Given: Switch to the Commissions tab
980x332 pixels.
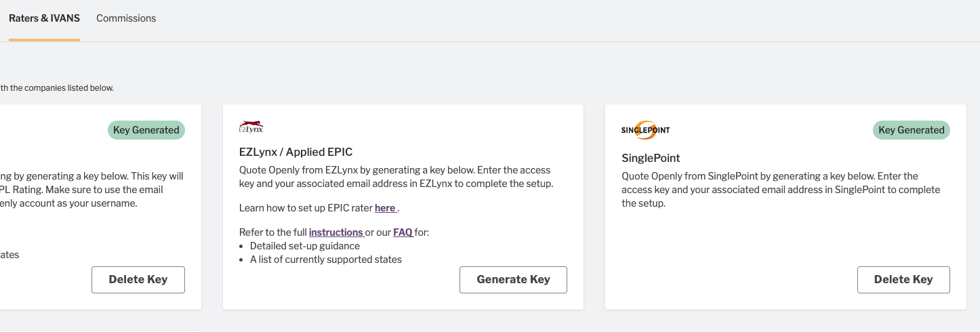Looking at the screenshot, I should click(126, 18).
